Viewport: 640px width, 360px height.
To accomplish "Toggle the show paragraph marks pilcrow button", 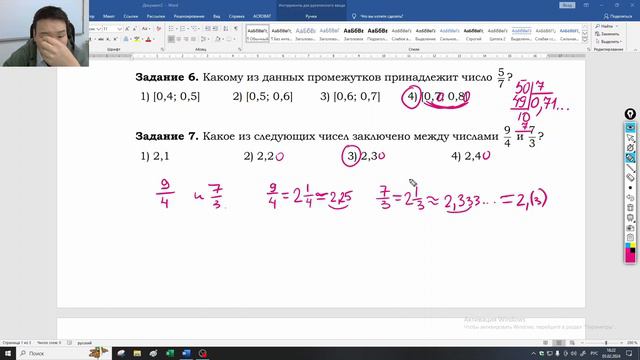I will click(x=236, y=29).
